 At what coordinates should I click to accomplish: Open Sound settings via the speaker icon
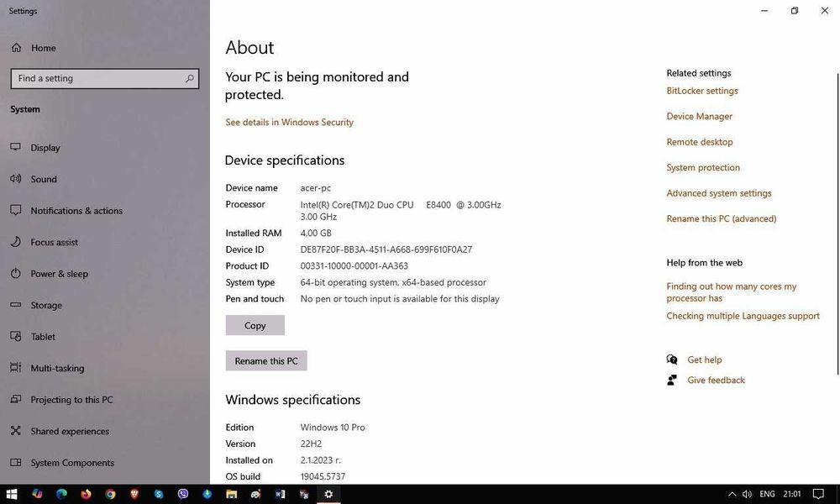[x=16, y=179]
